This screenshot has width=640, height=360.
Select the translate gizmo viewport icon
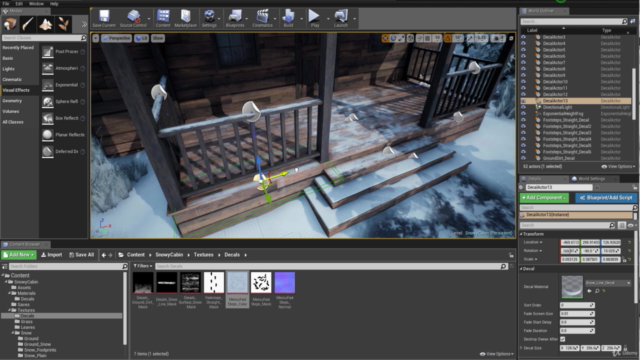click(385, 38)
